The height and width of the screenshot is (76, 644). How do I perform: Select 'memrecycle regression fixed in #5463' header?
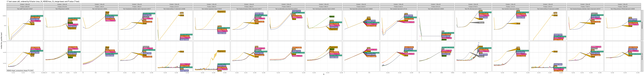click(324, 9)
